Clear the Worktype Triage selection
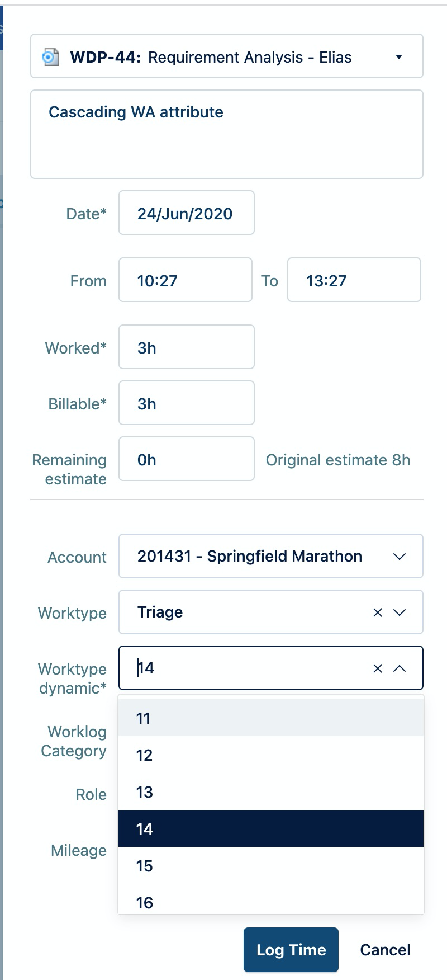Viewport: 447px width, 980px height. 378,613
